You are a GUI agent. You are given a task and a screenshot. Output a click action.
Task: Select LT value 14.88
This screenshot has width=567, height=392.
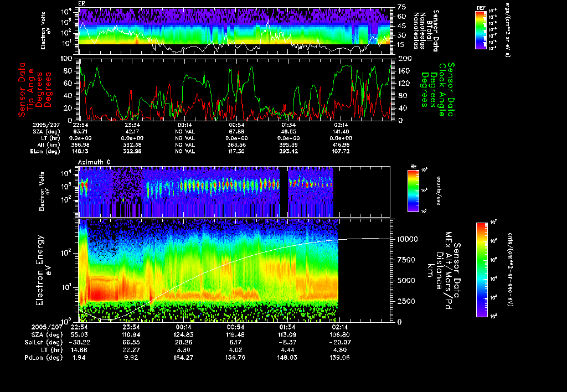(79, 350)
